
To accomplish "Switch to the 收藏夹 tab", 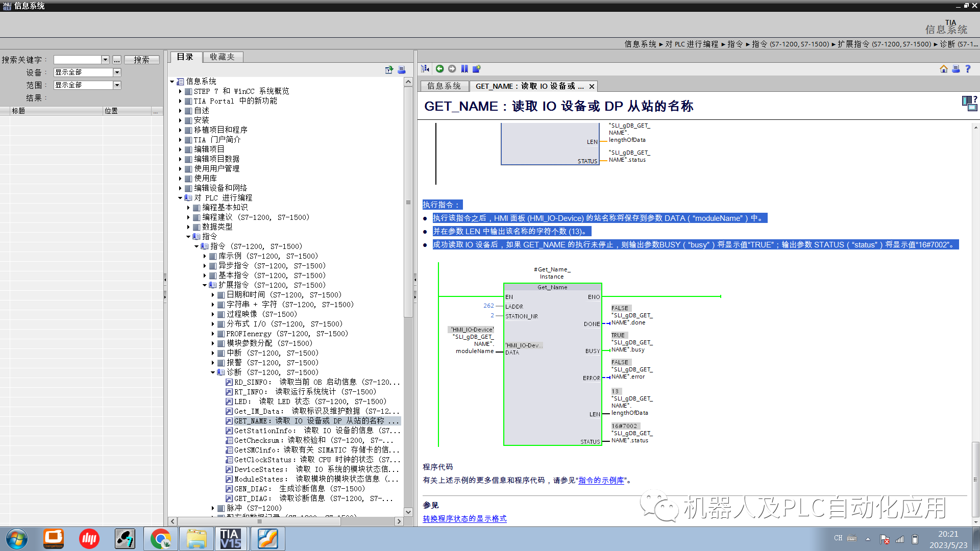I will (223, 57).
